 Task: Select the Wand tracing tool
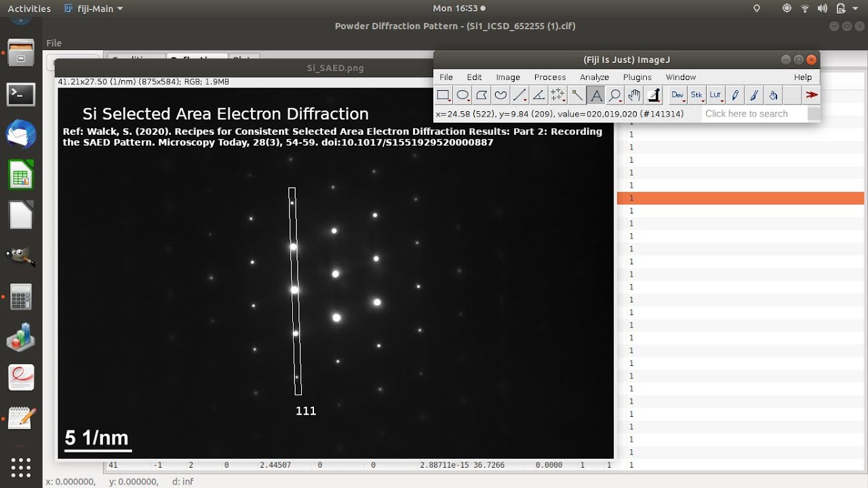576,96
